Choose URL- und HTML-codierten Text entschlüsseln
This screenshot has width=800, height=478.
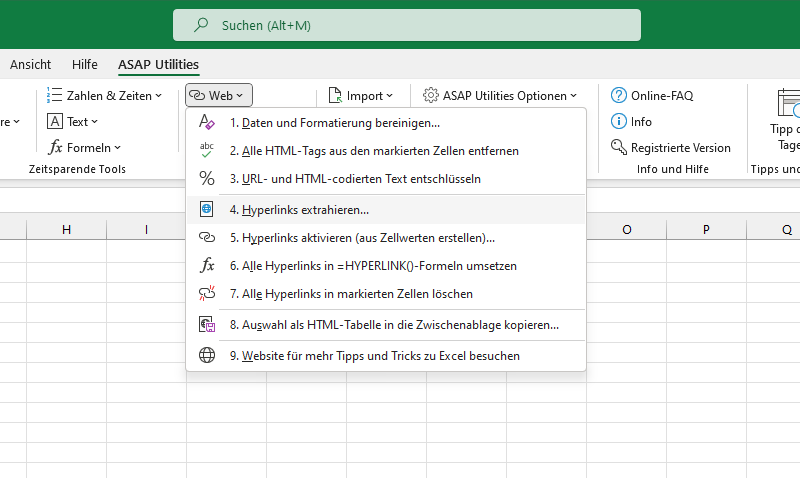(386, 179)
